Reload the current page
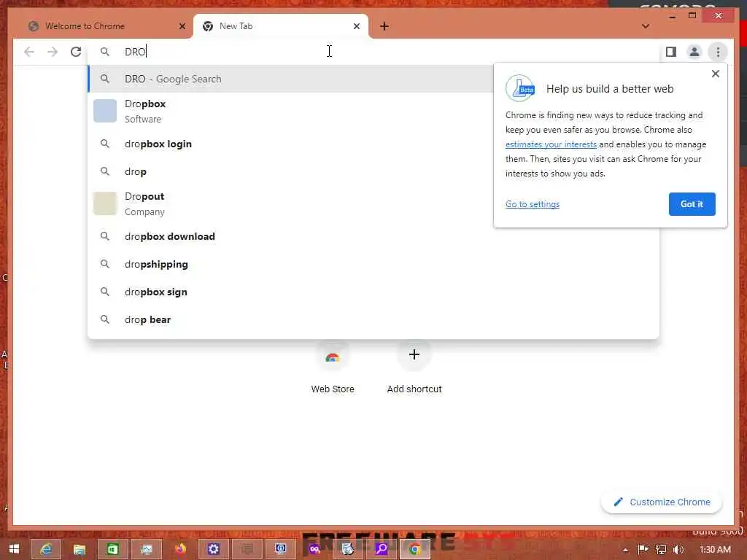 point(76,52)
